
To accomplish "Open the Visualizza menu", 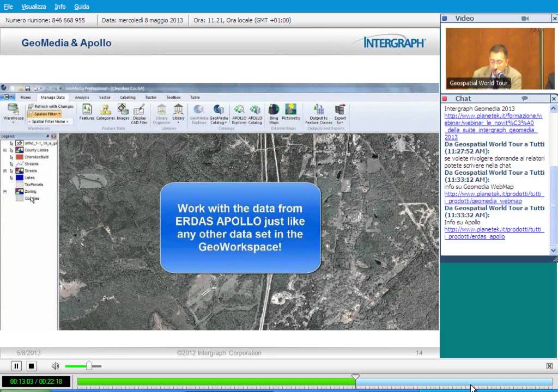I will [x=33, y=7].
